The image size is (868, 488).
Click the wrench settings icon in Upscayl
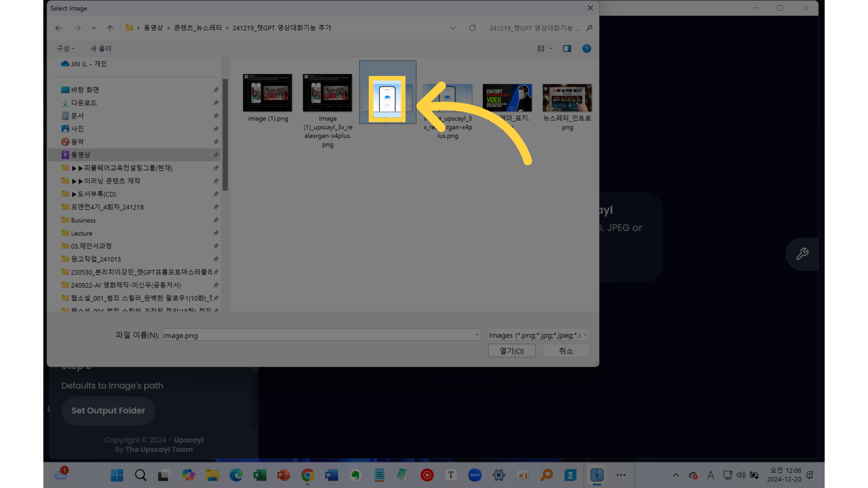(x=802, y=254)
